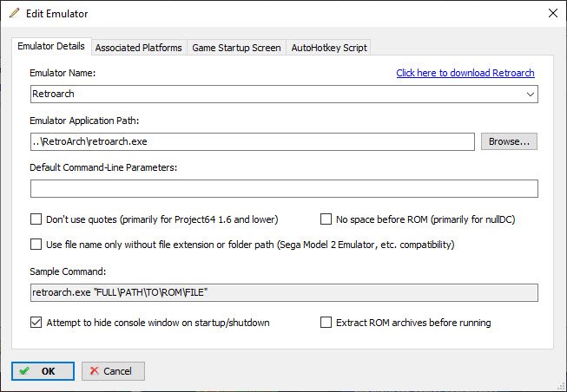Cancel editing the emulator

113,371
